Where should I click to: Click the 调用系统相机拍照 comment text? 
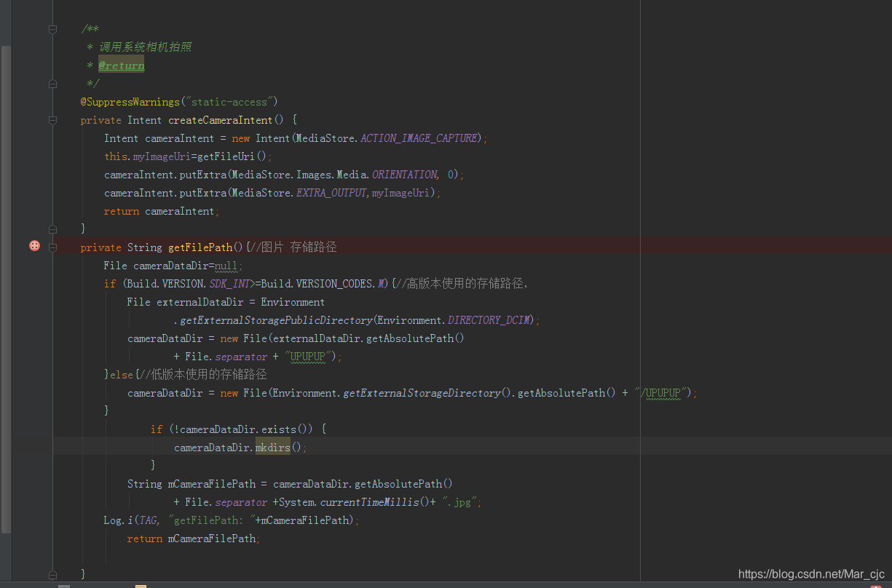point(145,47)
